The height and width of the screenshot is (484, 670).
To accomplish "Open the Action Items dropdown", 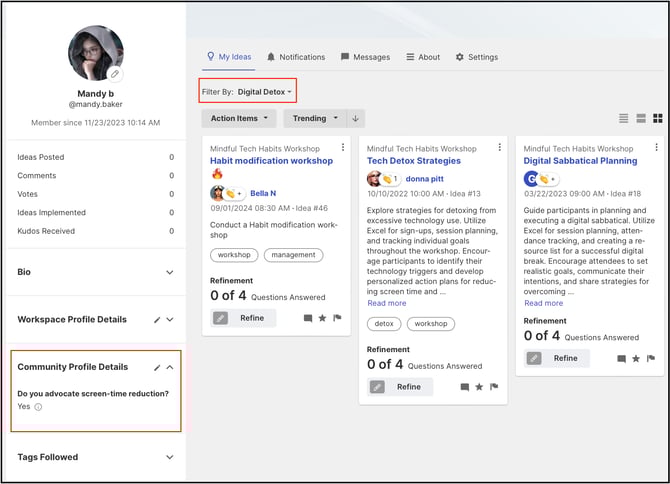I will pos(239,118).
